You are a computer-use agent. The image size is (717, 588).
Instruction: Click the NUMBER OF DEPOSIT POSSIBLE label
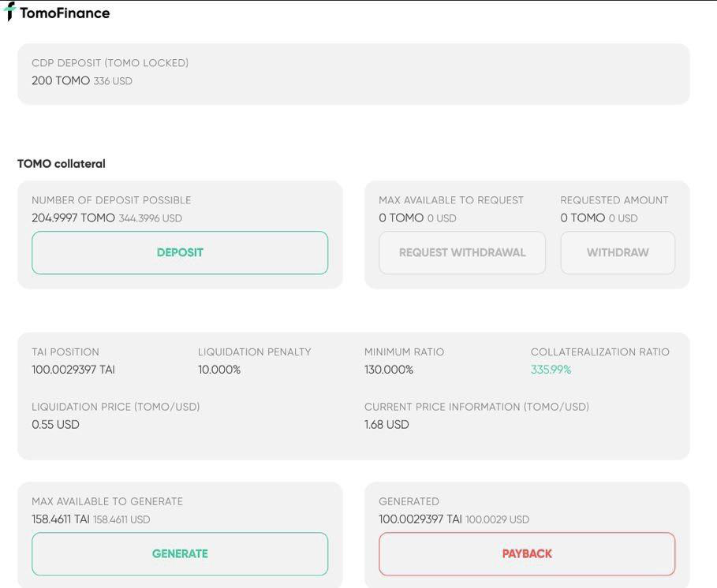tap(111, 200)
